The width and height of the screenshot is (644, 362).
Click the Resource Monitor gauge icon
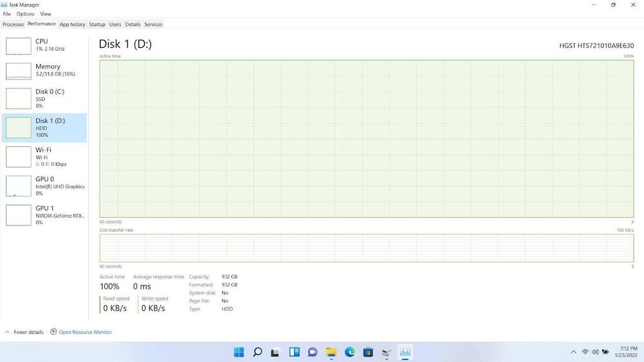click(x=53, y=332)
